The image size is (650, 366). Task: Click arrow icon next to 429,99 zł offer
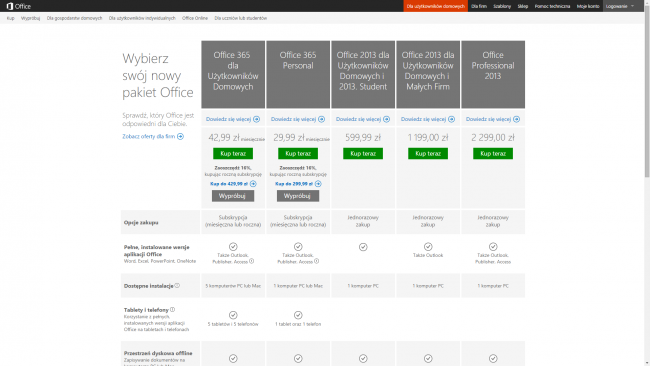click(x=253, y=184)
